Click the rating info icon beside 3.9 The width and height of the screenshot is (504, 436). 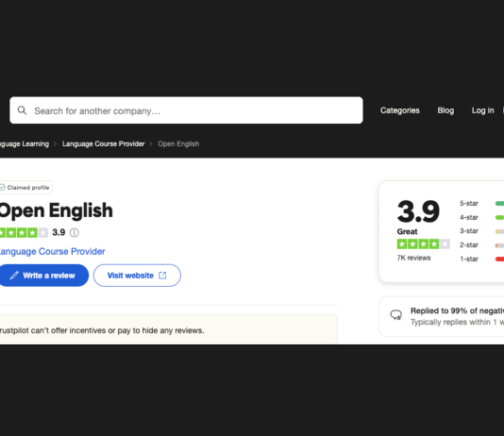click(75, 232)
